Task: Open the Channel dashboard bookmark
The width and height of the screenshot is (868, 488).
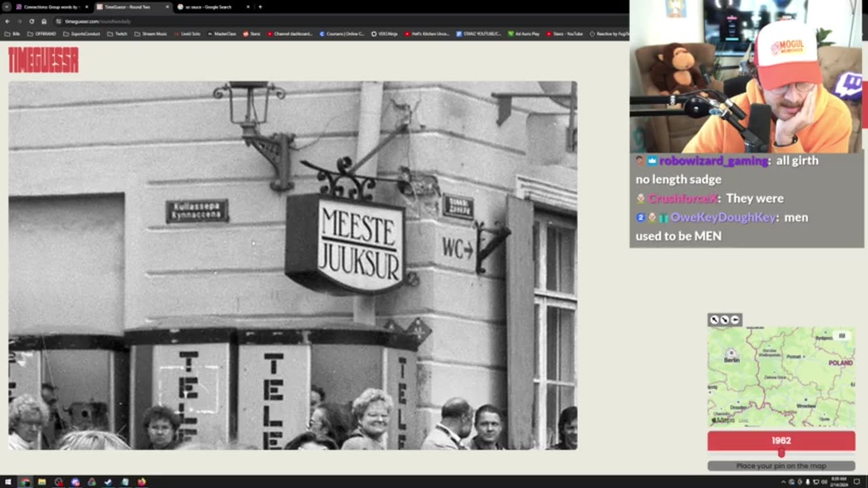Action: click(x=290, y=33)
